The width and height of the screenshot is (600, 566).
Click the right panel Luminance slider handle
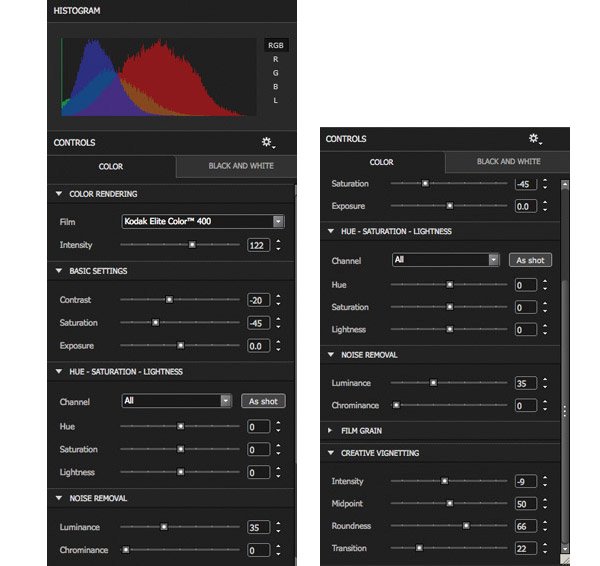click(x=433, y=382)
